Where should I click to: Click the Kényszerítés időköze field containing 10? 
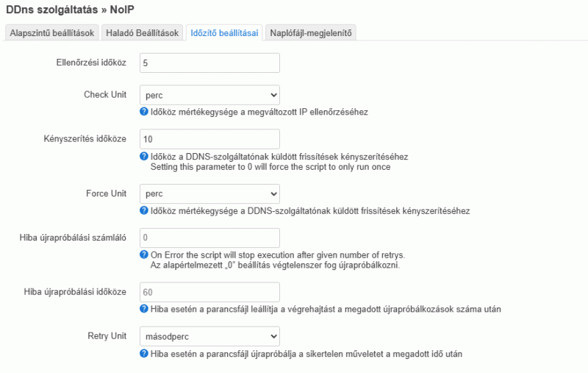[x=209, y=139]
